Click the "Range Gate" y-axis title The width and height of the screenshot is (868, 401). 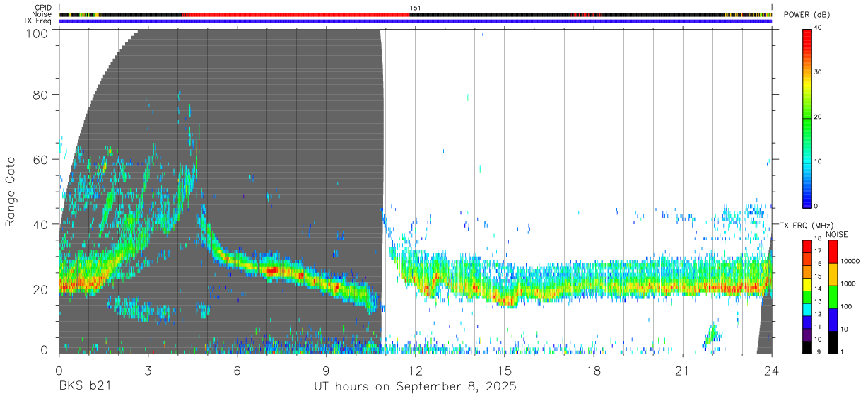11,192
